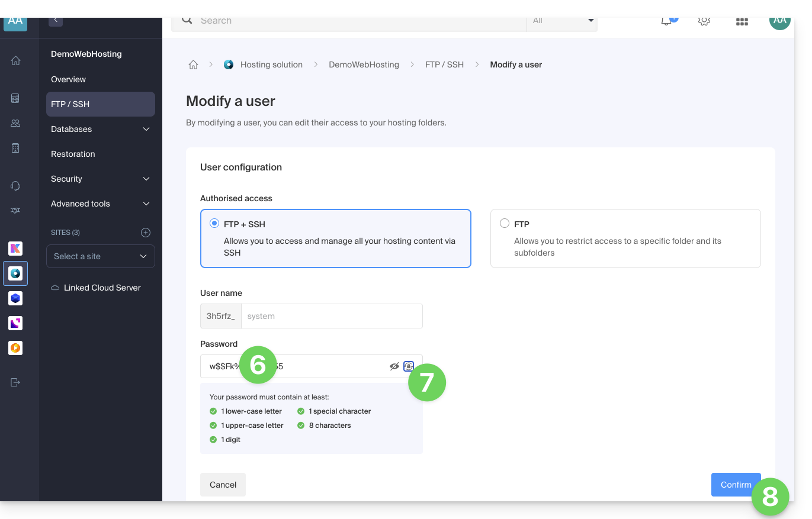Click the notification bell icon
The height and width of the screenshot is (519, 812).
(x=667, y=21)
